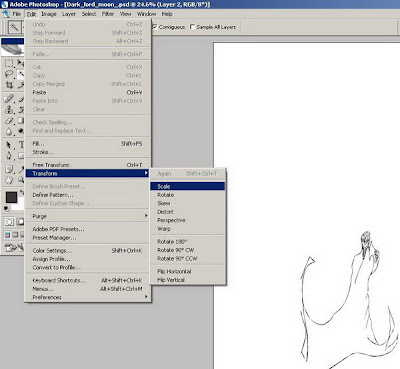Choose Flip Horizontal

coord(188,271)
